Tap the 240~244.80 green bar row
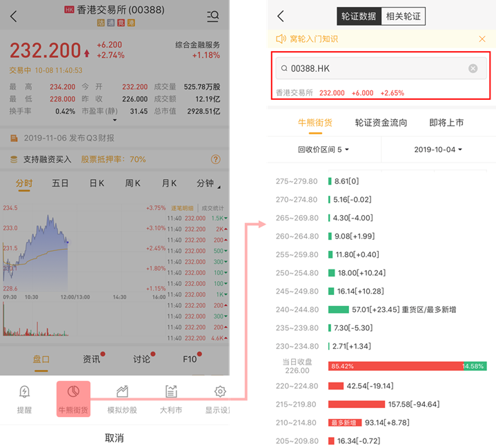This screenshot has height=448, width=496. point(381,309)
